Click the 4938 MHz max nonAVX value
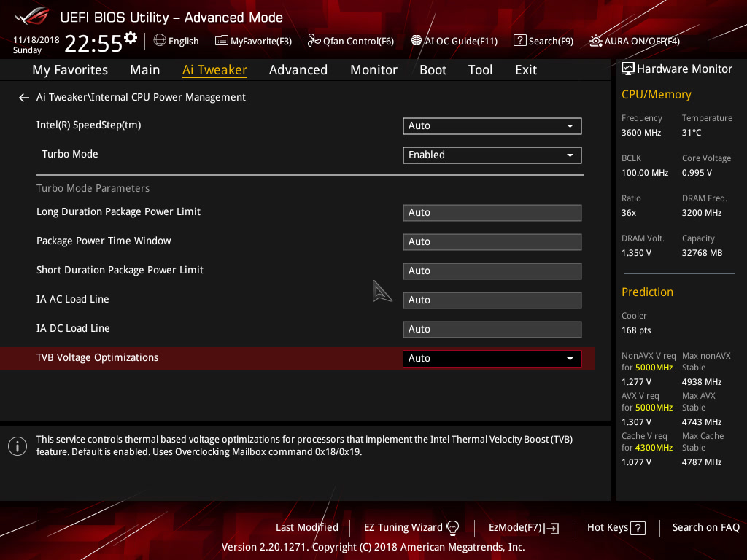747x560 pixels. click(701, 382)
